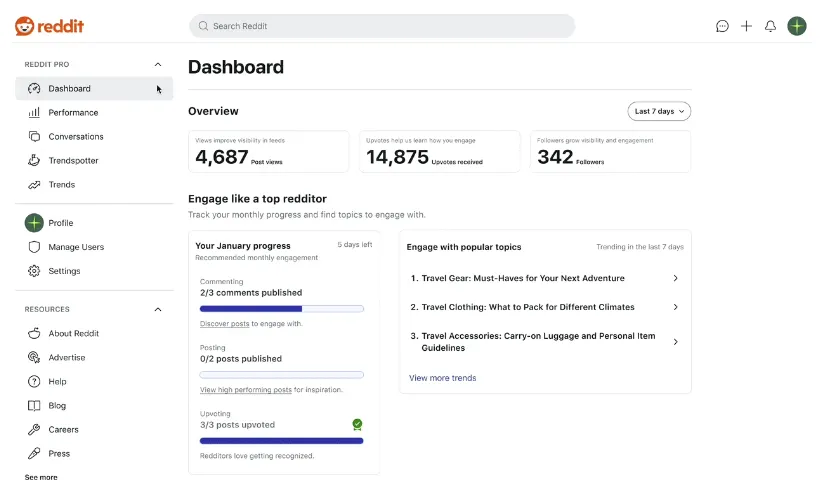
Task: Click the Press pen icon
Action: pyautogui.click(x=34, y=454)
